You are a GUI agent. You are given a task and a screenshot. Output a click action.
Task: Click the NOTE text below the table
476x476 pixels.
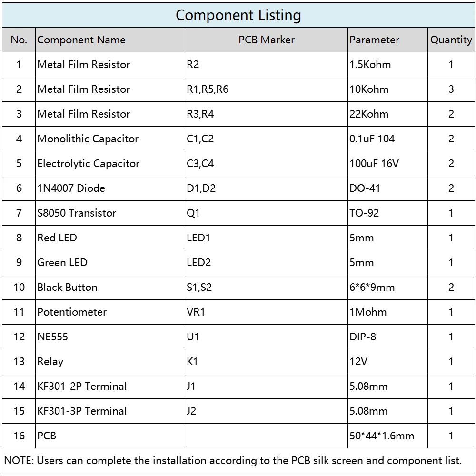pos(233,461)
